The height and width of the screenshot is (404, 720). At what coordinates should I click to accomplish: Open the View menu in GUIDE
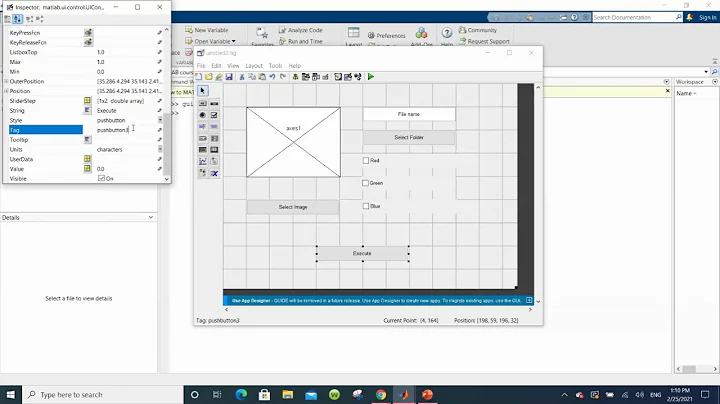233,66
